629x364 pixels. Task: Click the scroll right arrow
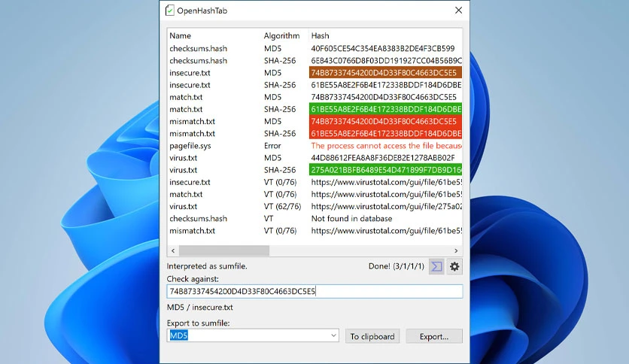tap(456, 250)
